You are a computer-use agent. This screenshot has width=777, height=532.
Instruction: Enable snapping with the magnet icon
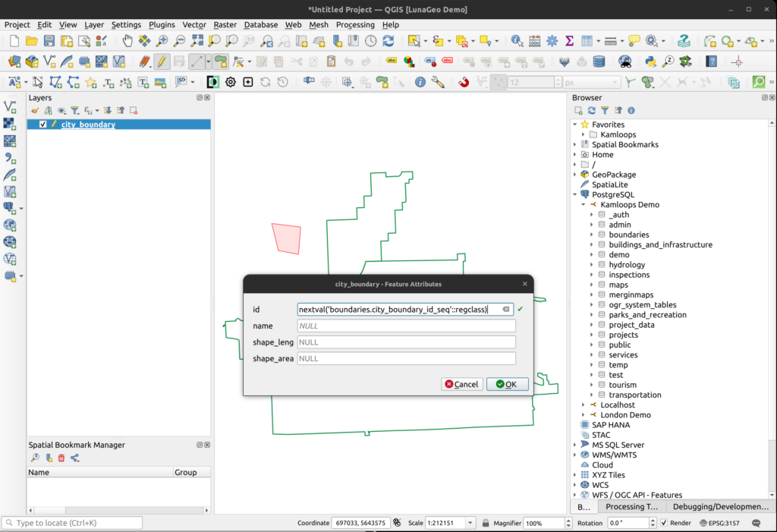[463, 82]
